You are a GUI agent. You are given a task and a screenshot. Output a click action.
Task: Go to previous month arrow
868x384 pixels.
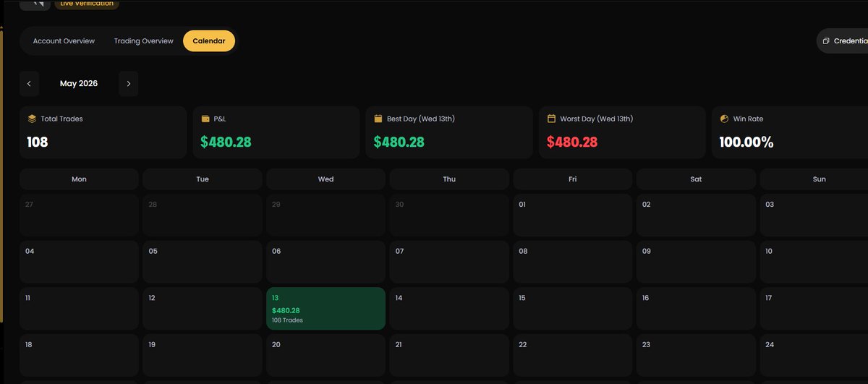29,84
